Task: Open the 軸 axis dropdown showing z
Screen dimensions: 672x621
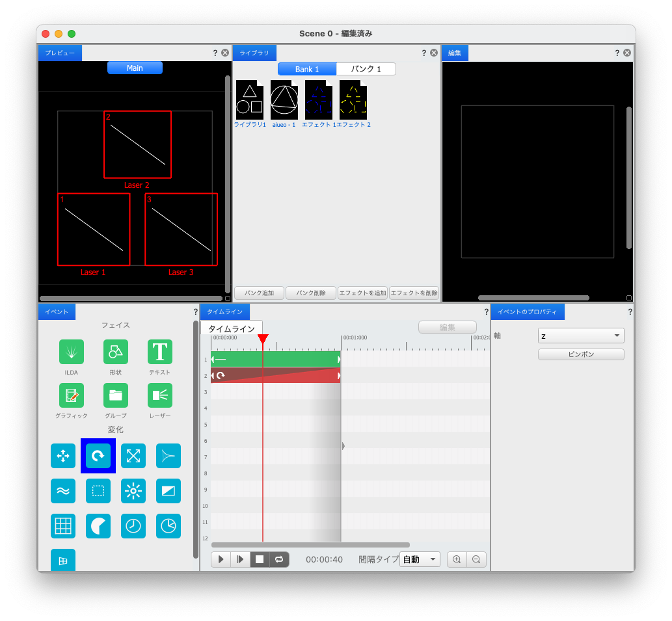Action: (581, 336)
